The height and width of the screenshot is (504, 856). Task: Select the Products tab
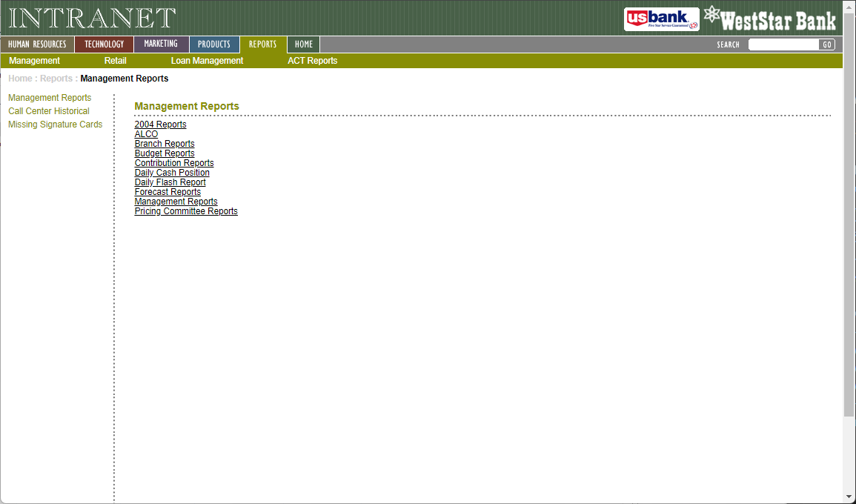[x=214, y=44]
